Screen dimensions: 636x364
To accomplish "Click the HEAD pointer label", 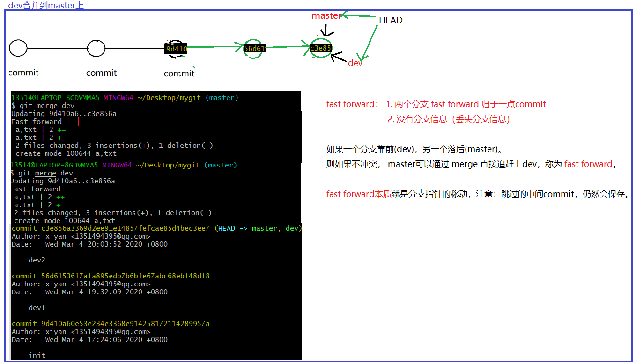I will (391, 21).
